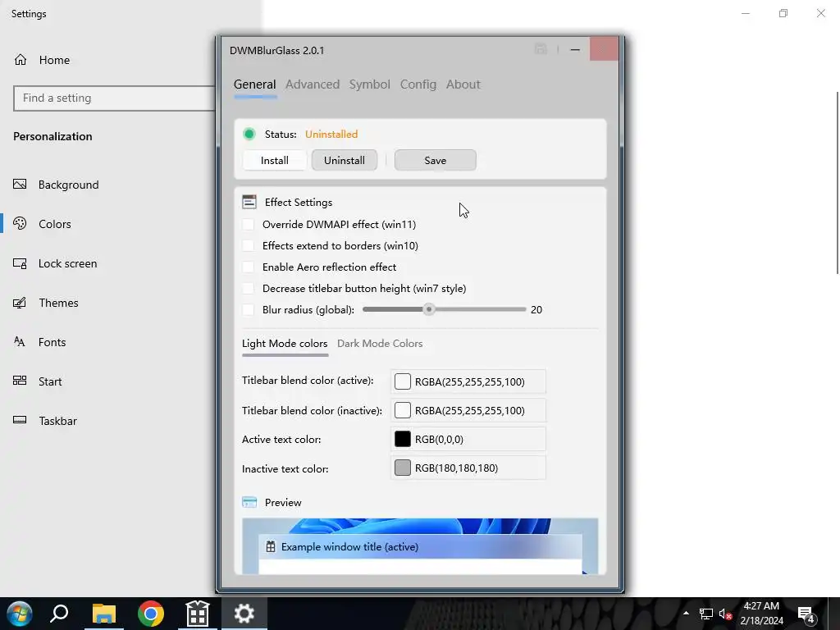The width and height of the screenshot is (840, 630).
Task: Click the taskbar clock showing 4:27 AM
Action: point(761,614)
